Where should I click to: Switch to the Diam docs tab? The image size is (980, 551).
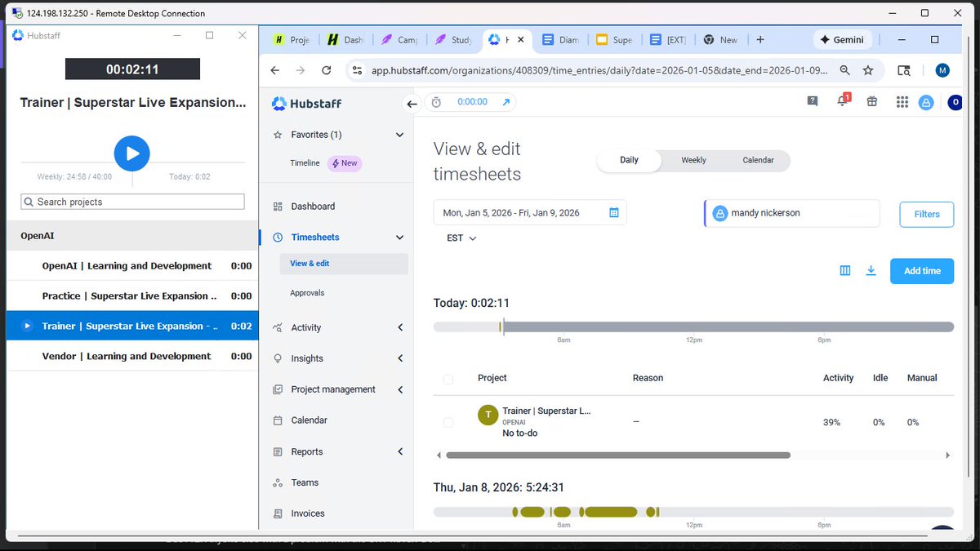point(561,39)
